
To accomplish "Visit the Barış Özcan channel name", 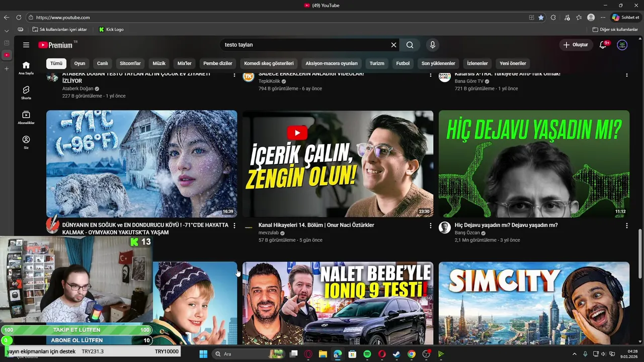I will click(467, 233).
